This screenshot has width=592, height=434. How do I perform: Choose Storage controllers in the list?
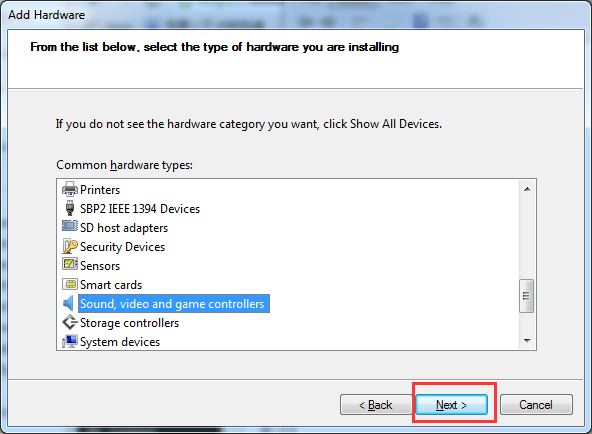tap(130, 323)
